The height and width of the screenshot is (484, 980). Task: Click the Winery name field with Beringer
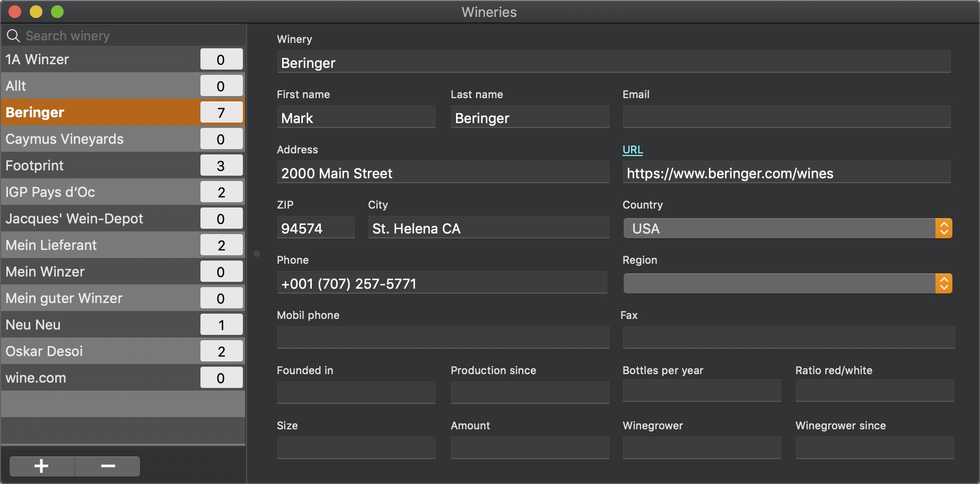coord(614,62)
